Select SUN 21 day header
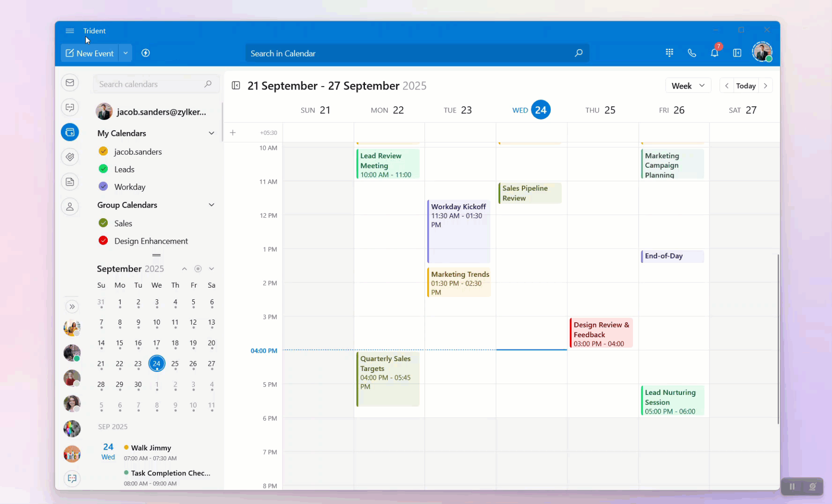The width and height of the screenshot is (832, 504). tap(316, 110)
